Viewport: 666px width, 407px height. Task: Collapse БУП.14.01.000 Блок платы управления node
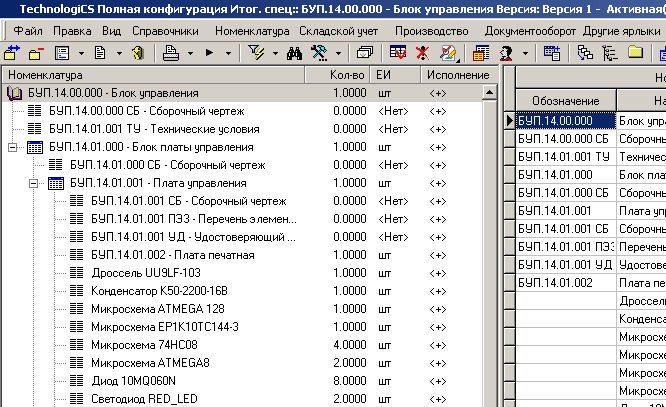click(13, 147)
